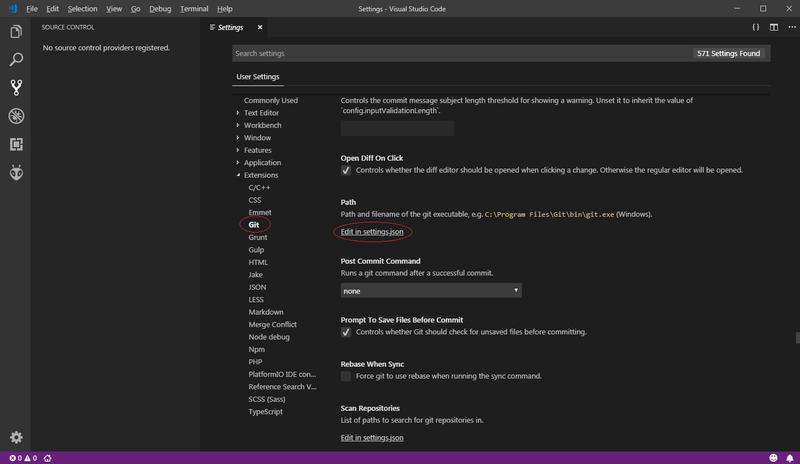Select PlatformIO IDE configuration settings

coord(282,374)
